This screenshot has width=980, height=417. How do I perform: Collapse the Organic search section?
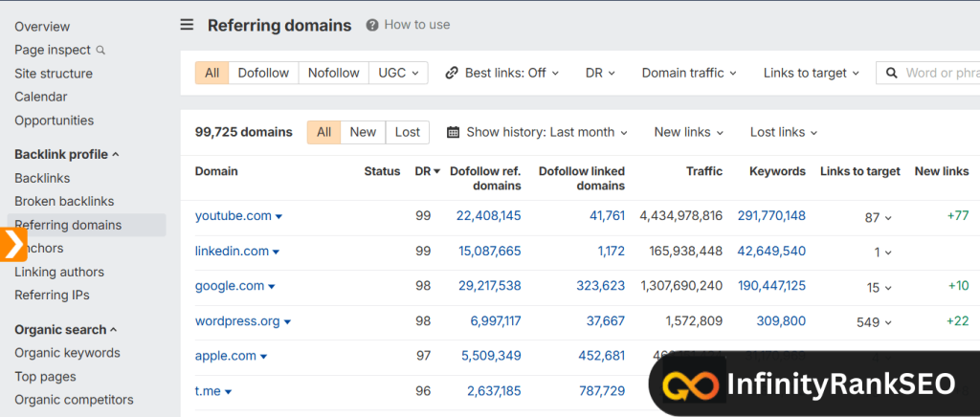(x=66, y=330)
